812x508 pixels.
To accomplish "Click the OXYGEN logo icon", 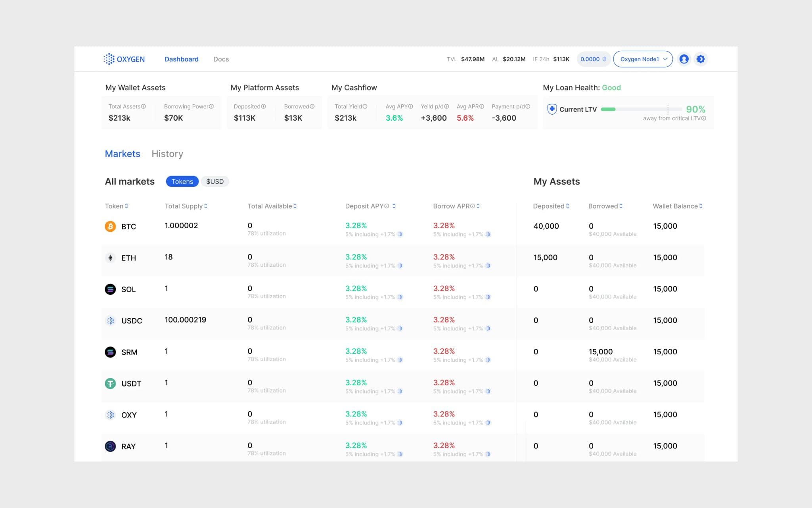I will (109, 59).
